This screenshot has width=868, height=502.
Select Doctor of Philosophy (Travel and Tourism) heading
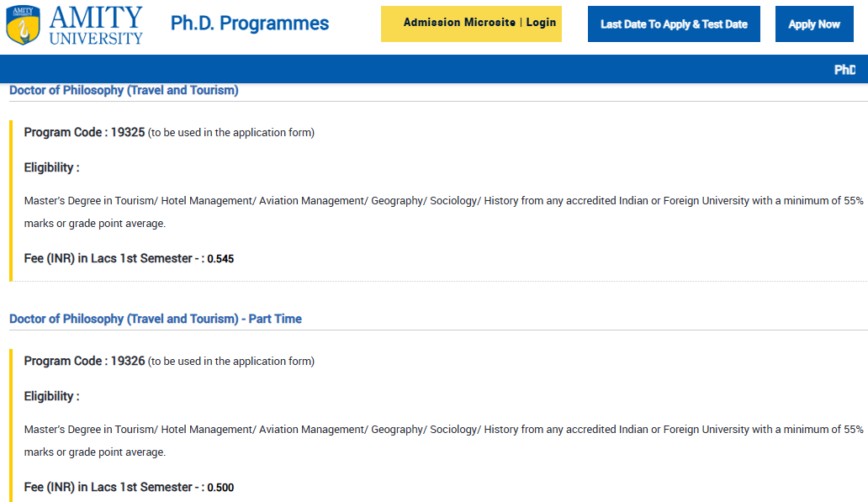point(124,90)
